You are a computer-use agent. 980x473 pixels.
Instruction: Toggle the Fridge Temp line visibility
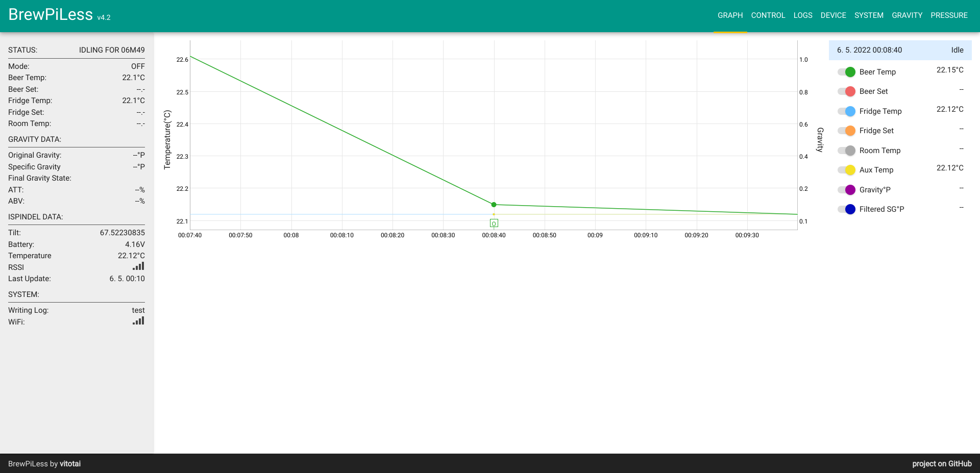pos(846,111)
